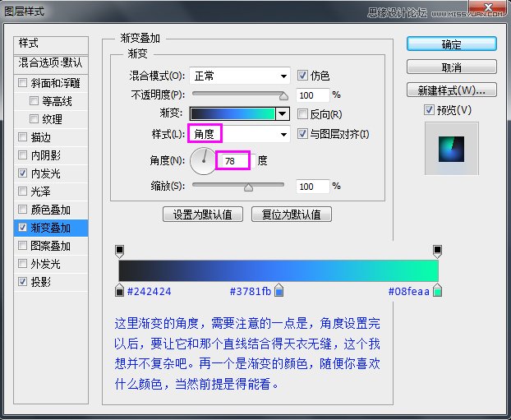Image resolution: width=511 pixels, height=420 pixels.
Task: Click the 确定 button
Action: (x=451, y=44)
